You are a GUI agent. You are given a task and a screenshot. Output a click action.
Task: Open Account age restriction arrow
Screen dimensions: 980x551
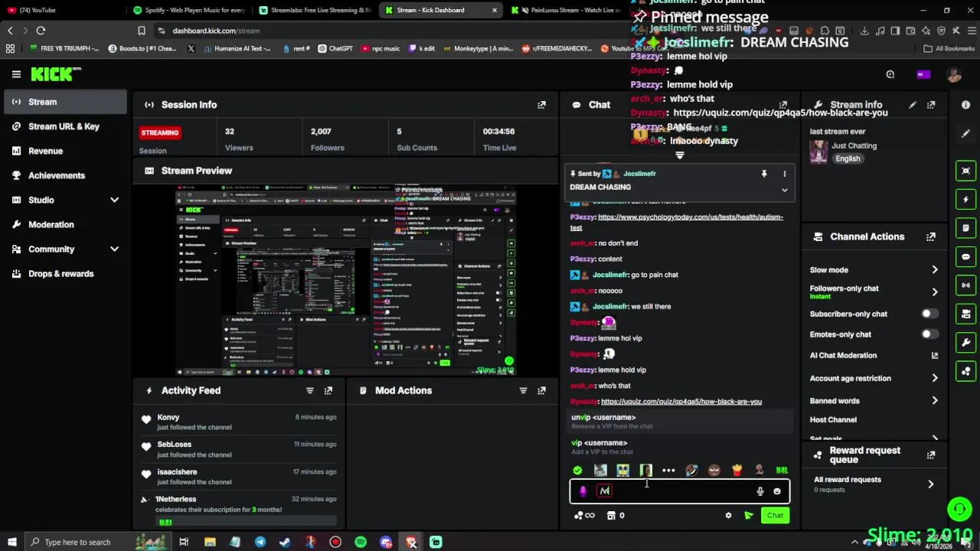pos(934,378)
